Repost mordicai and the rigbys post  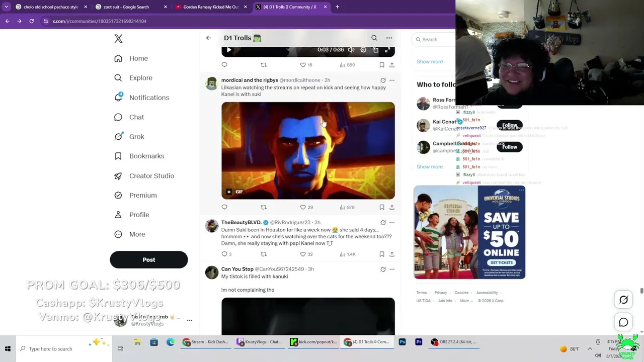264,207
